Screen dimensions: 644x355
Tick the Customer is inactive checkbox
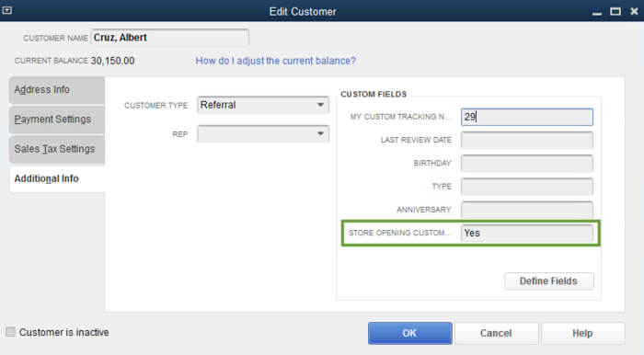(11, 332)
